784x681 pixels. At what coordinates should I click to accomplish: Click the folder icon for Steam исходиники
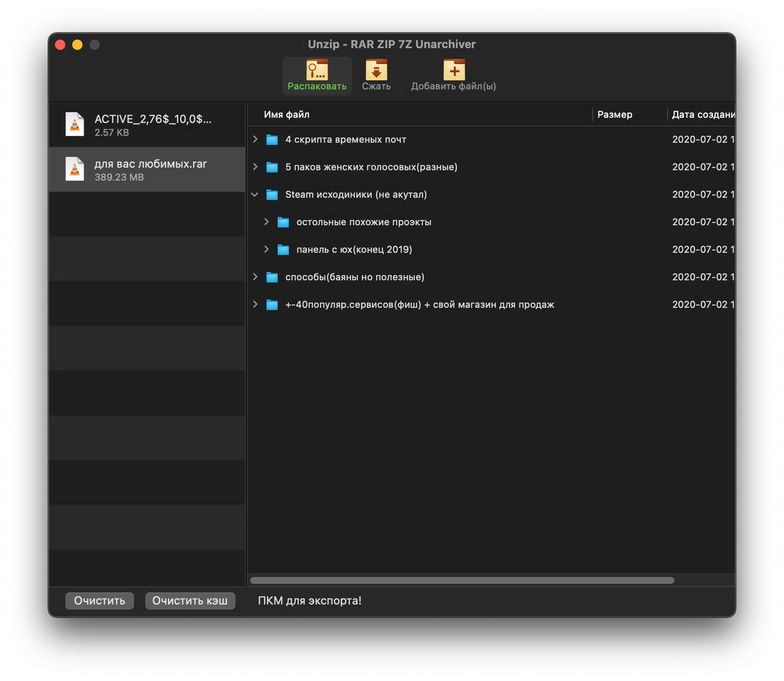272,195
